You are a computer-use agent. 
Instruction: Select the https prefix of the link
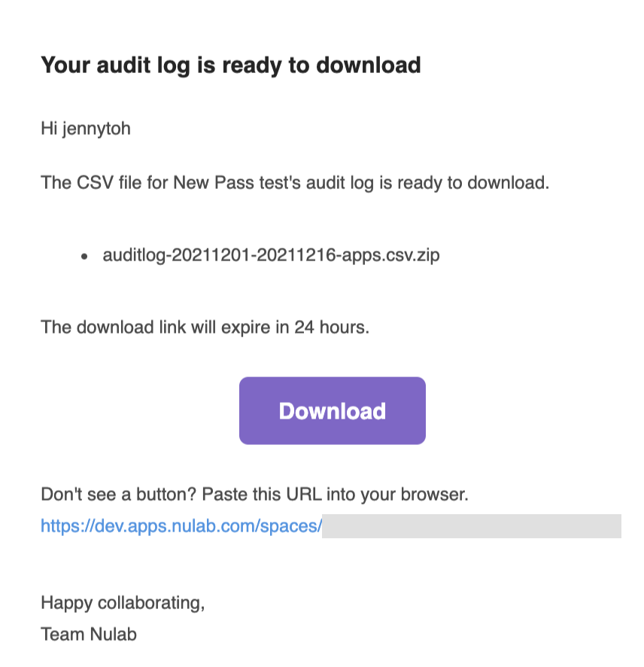pyautogui.click(x=59, y=526)
